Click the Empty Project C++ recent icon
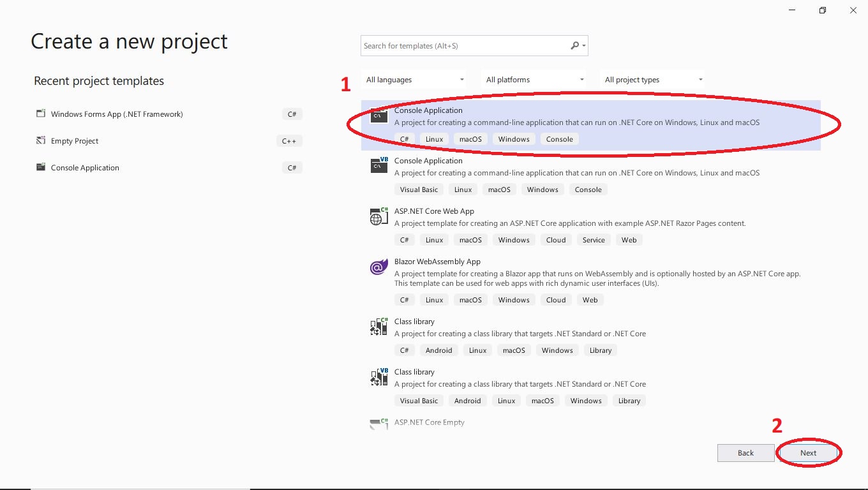The width and height of the screenshot is (868, 490). tap(41, 141)
